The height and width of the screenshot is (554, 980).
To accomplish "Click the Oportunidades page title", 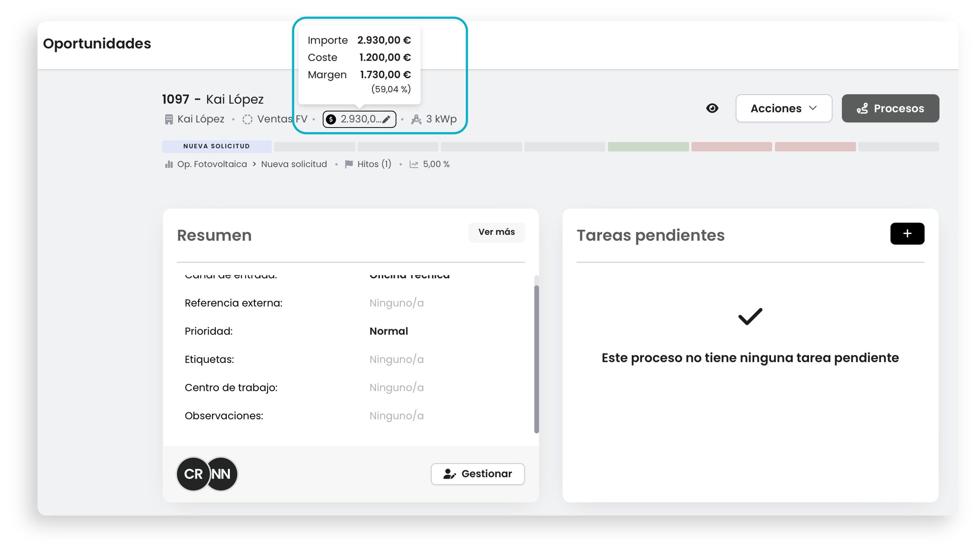I will [97, 44].
